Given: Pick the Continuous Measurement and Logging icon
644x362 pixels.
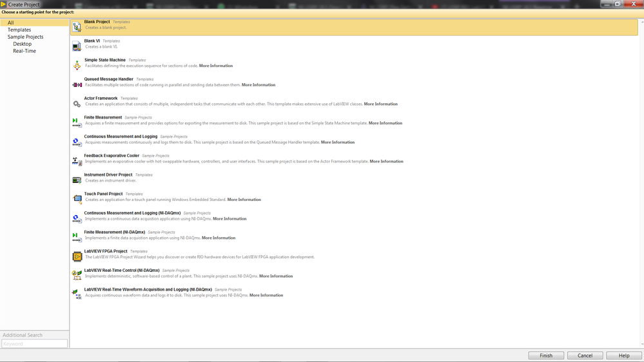Looking at the screenshot, I should coord(77,142).
